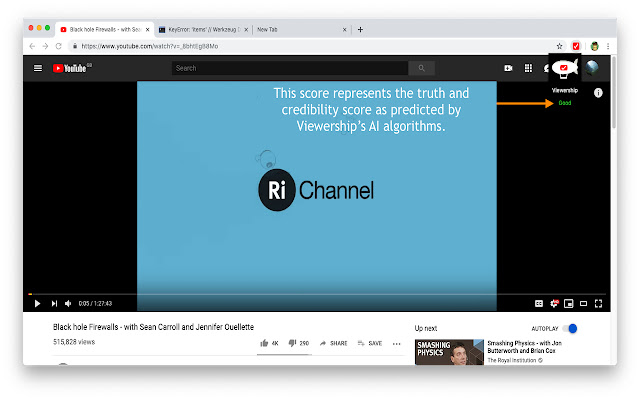Close the New Tab tab
Viewport: 640px width, 400px height.
click(344, 29)
